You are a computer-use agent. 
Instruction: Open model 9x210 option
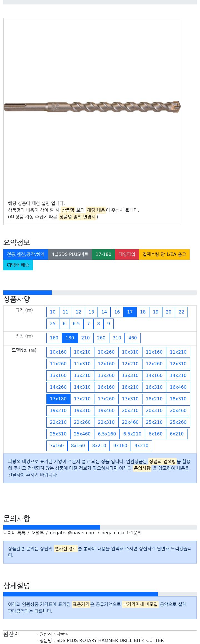tap(141, 446)
